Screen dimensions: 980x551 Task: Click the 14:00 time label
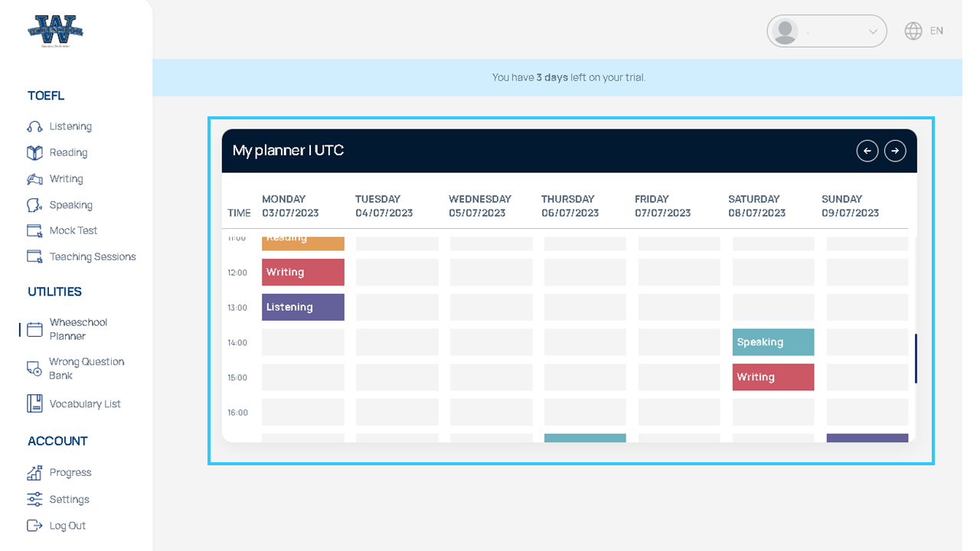pyautogui.click(x=237, y=343)
